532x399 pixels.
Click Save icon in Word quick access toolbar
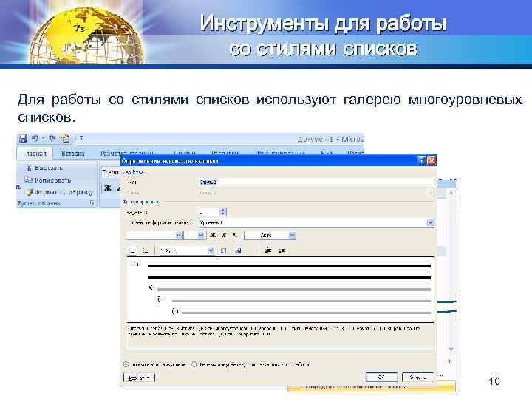click(23, 138)
